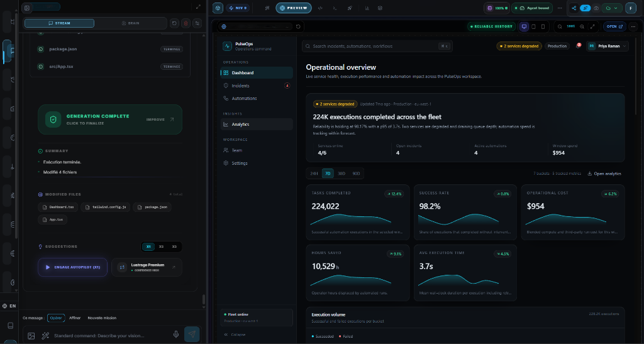Expand the chat panel with arrows icon
This screenshot has width=644, height=344.
tap(198, 6)
